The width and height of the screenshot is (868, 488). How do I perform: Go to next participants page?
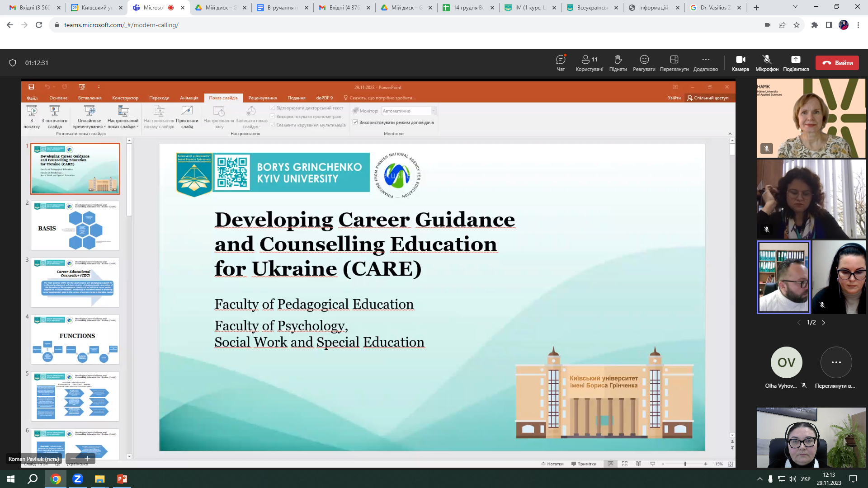(823, 323)
